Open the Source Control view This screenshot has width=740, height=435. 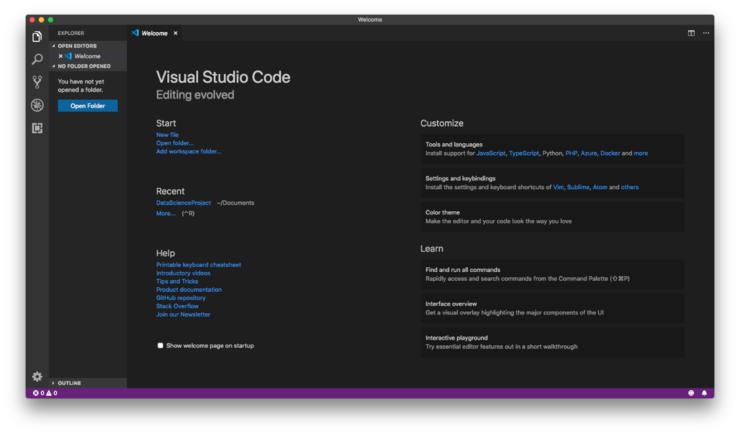(x=37, y=82)
